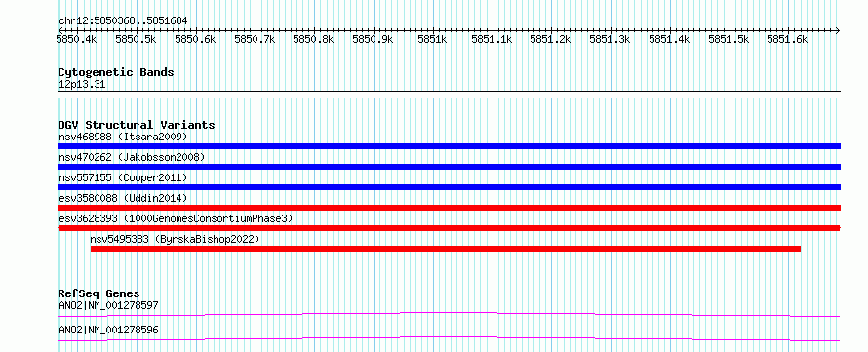This screenshot has width=868, height=352.
Task: Click the 5850.5k ruler tick label
Action: point(136,39)
